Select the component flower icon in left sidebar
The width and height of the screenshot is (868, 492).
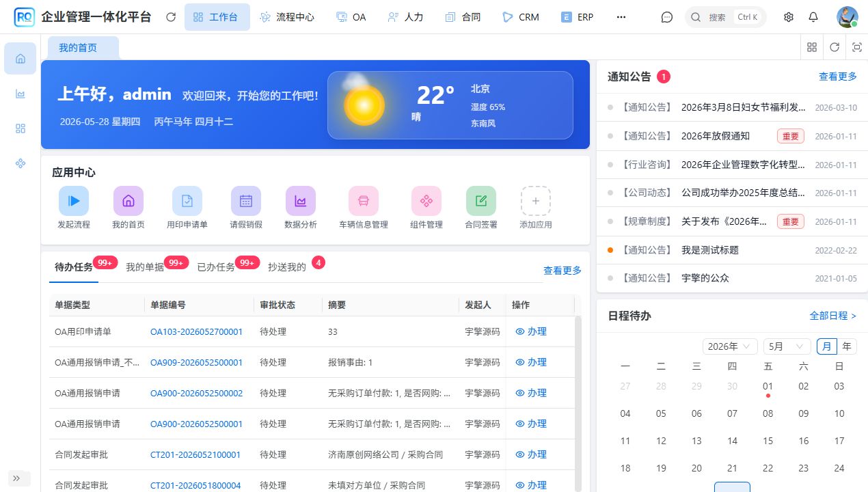coord(21,163)
